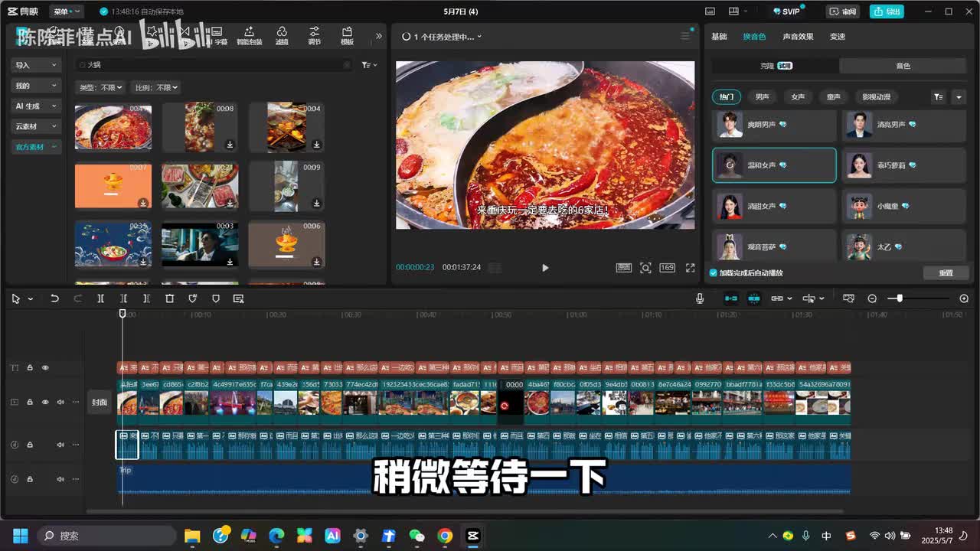Click the timeline zoom-out minus icon
This screenshot has height=551, width=980.
click(872, 298)
